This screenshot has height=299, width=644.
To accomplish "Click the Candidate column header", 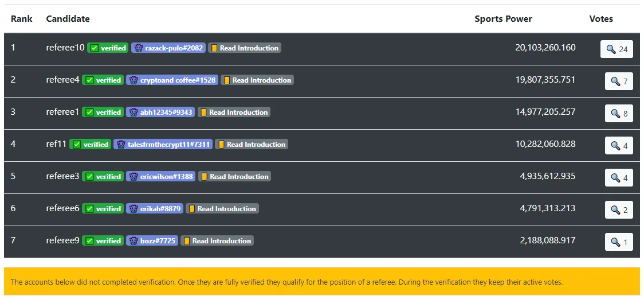I will (x=68, y=19).
